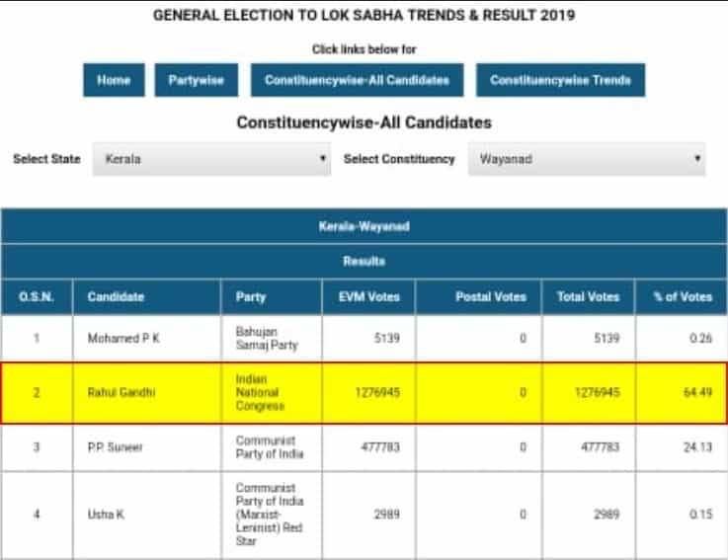Click the Candidate column header
The width and height of the screenshot is (728, 560).
click(x=146, y=296)
